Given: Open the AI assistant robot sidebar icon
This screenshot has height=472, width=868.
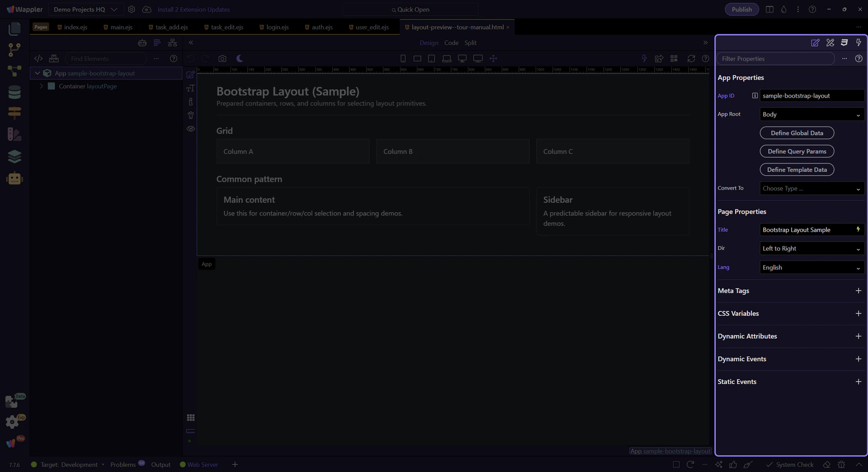Looking at the screenshot, I should click(14, 179).
